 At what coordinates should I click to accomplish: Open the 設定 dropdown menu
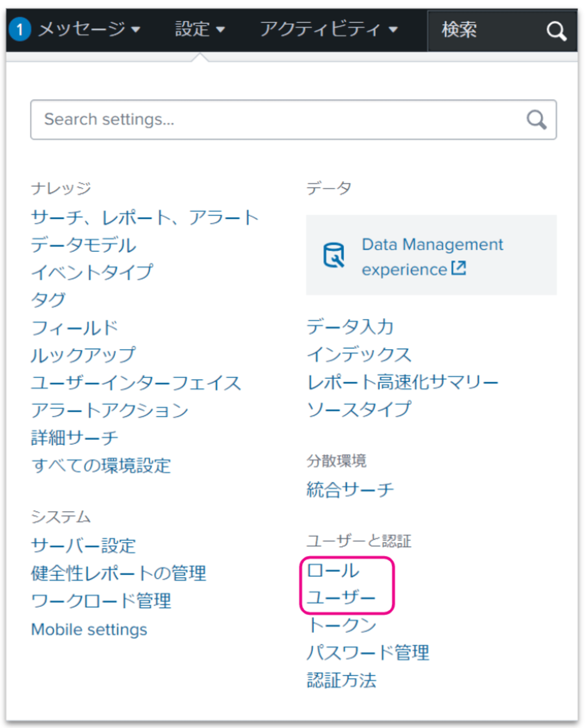[200, 29]
